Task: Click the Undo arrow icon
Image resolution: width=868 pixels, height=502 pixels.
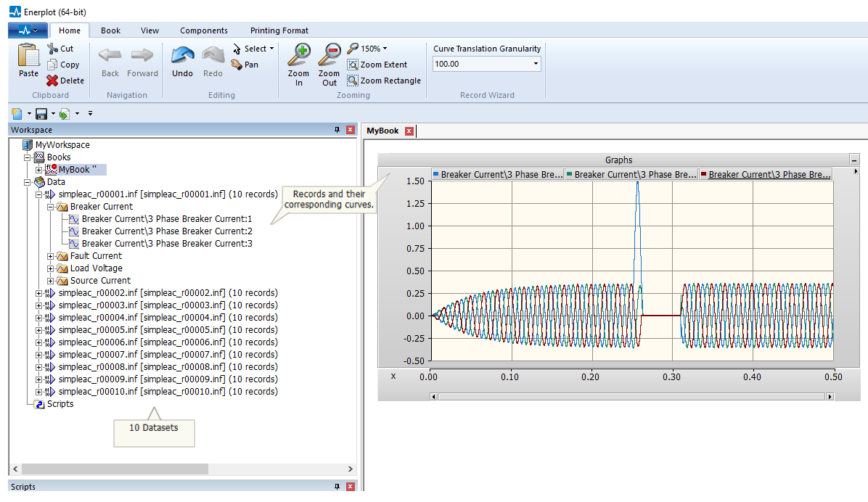Action: point(182,56)
